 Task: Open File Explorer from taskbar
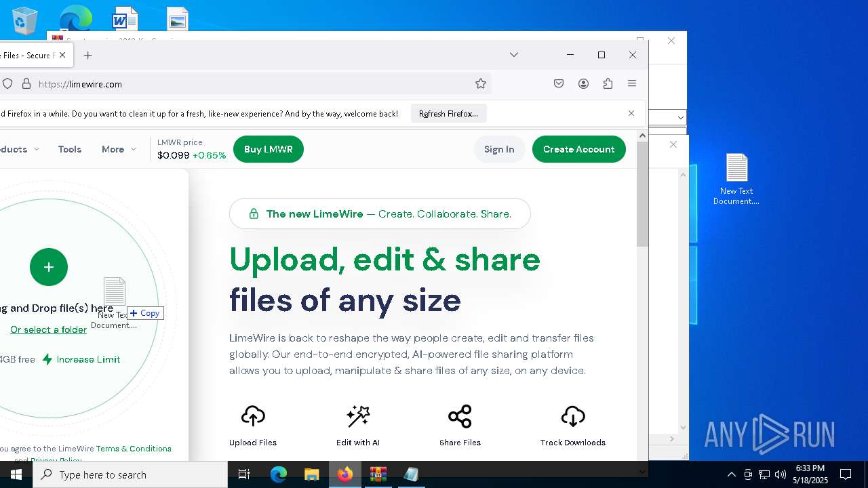[311, 474]
